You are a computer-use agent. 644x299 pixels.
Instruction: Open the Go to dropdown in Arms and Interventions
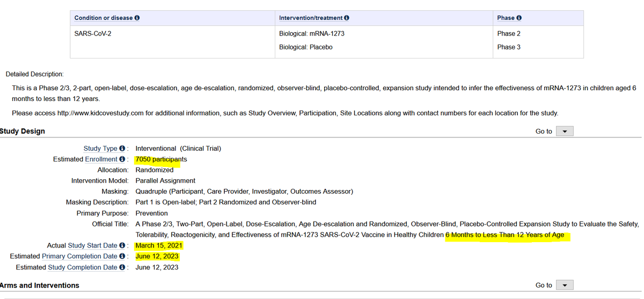coord(565,286)
